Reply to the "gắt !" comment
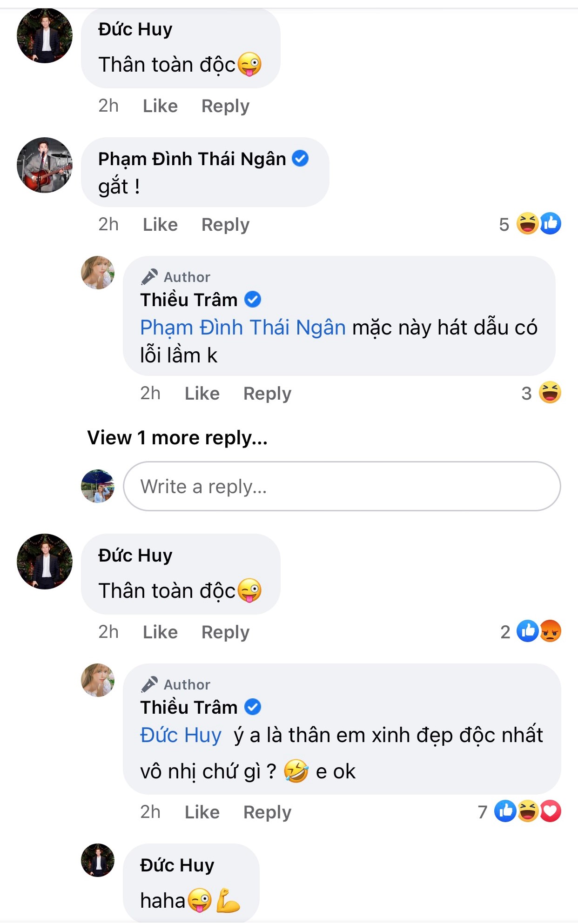Viewport: 578px width, 924px height. click(x=225, y=225)
